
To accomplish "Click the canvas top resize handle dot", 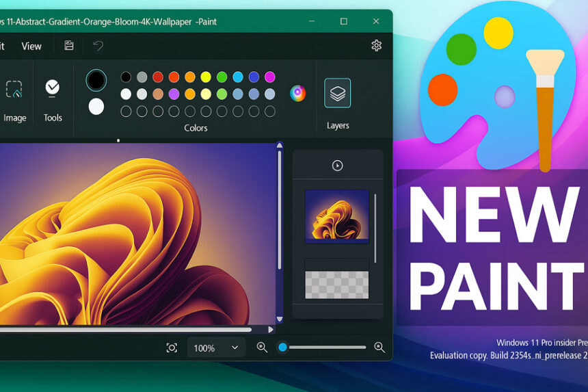I will (x=118, y=141).
